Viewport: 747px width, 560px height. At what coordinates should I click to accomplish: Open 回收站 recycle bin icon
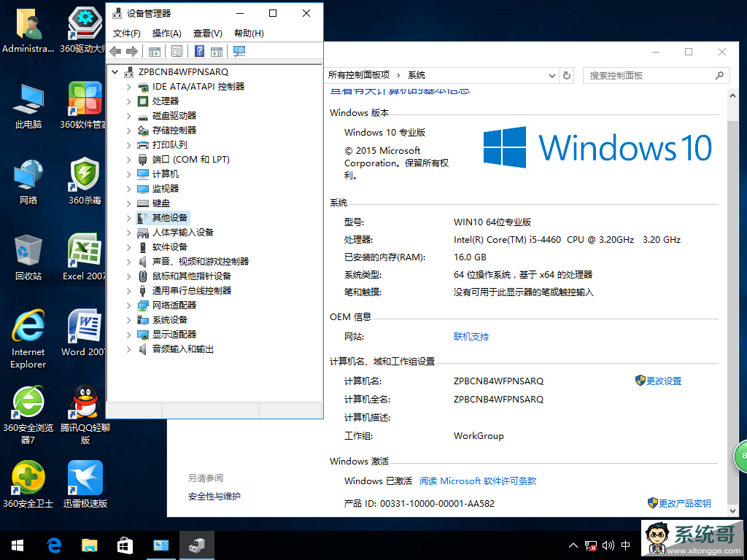(x=28, y=257)
